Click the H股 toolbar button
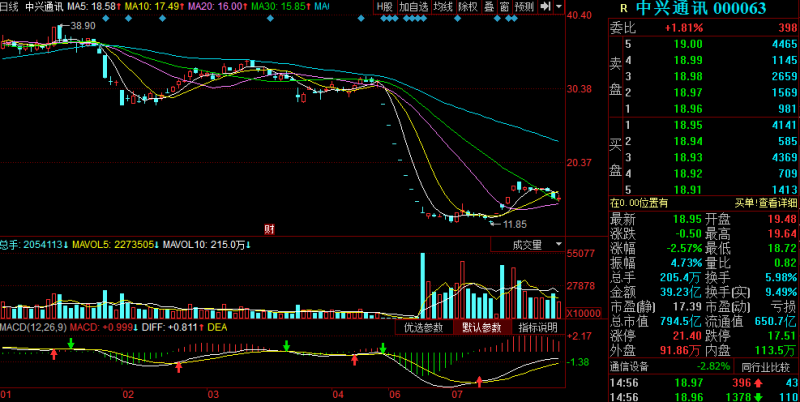The height and width of the screenshot is (402, 800). [384, 7]
